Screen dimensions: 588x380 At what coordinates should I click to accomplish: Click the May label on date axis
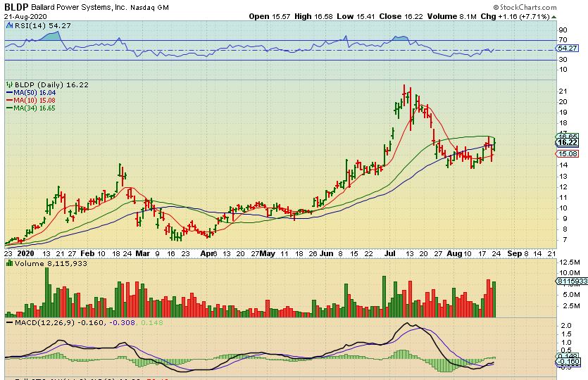[268, 254]
